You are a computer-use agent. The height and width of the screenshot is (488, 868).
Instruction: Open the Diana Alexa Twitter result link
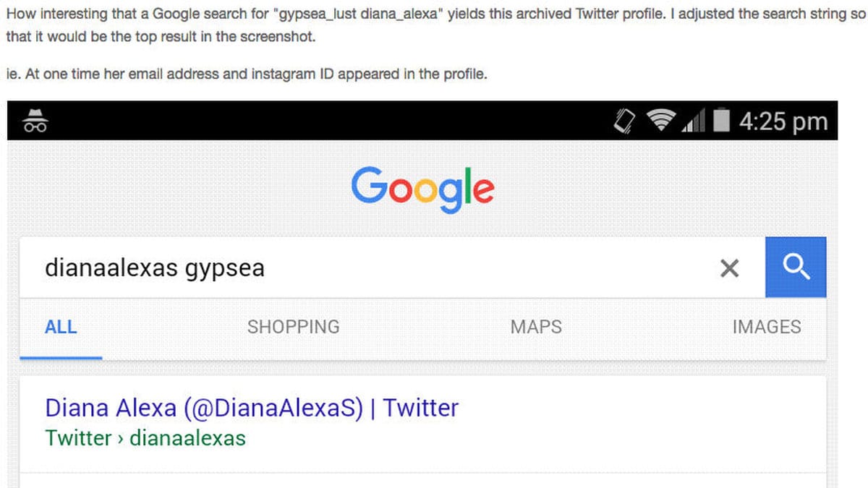pos(251,408)
